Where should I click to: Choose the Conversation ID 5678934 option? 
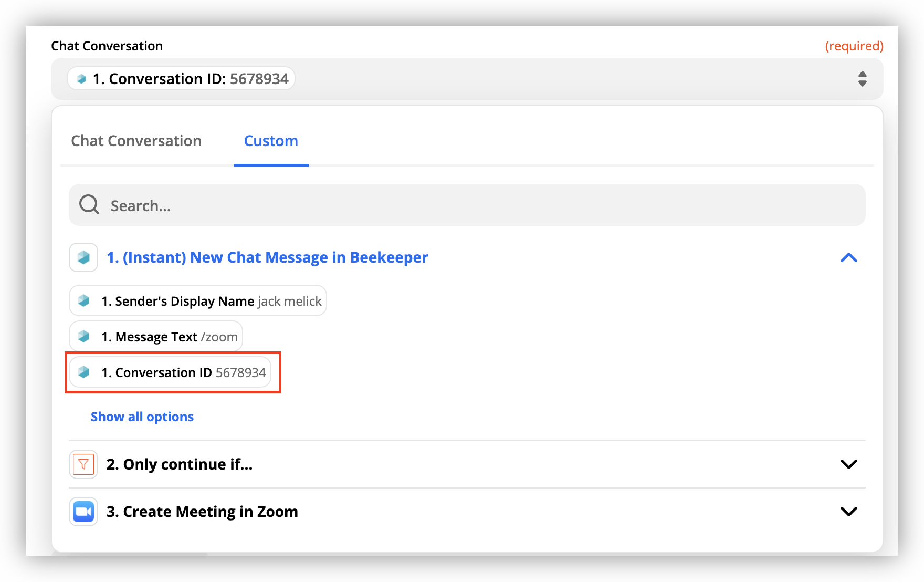click(x=184, y=372)
